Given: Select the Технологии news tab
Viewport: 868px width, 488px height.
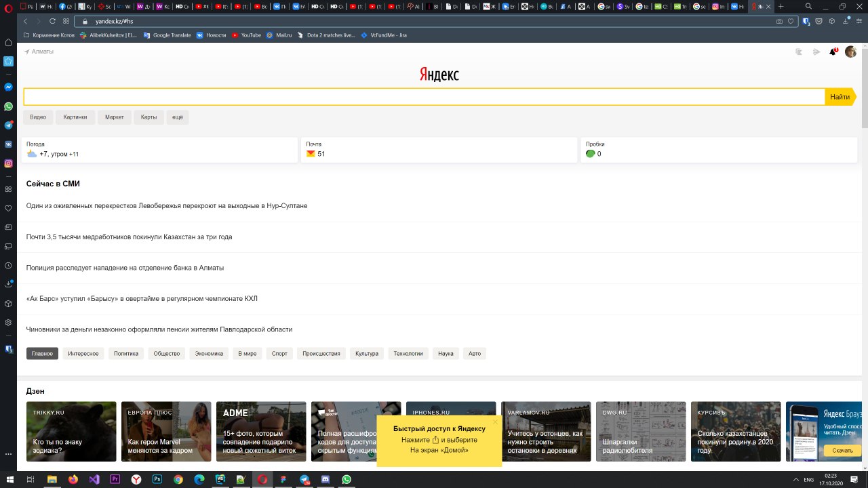Looking at the screenshot, I should pos(408,353).
